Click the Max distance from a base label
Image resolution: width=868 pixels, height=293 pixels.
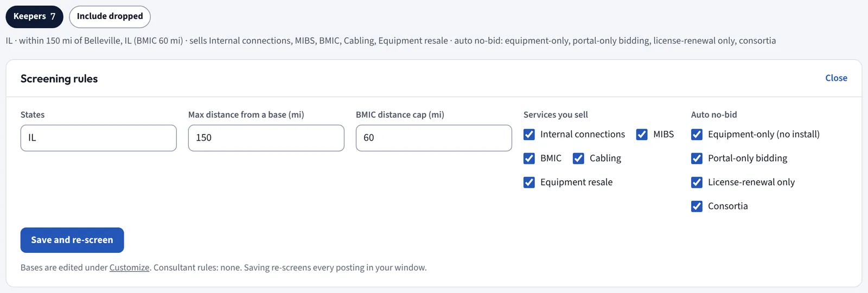click(246, 114)
